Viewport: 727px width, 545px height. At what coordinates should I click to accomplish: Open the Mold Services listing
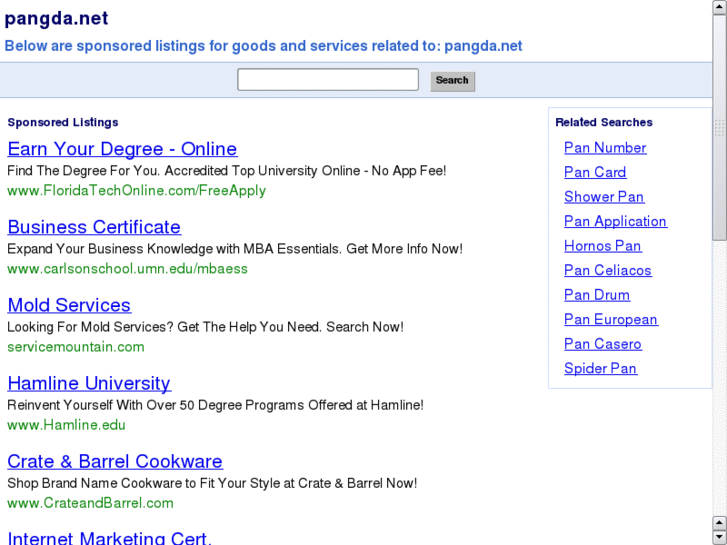[69, 305]
